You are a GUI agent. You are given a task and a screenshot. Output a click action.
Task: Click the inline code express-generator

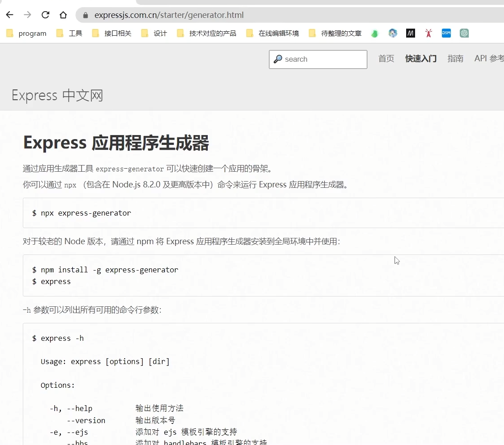[x=130, y=169]
